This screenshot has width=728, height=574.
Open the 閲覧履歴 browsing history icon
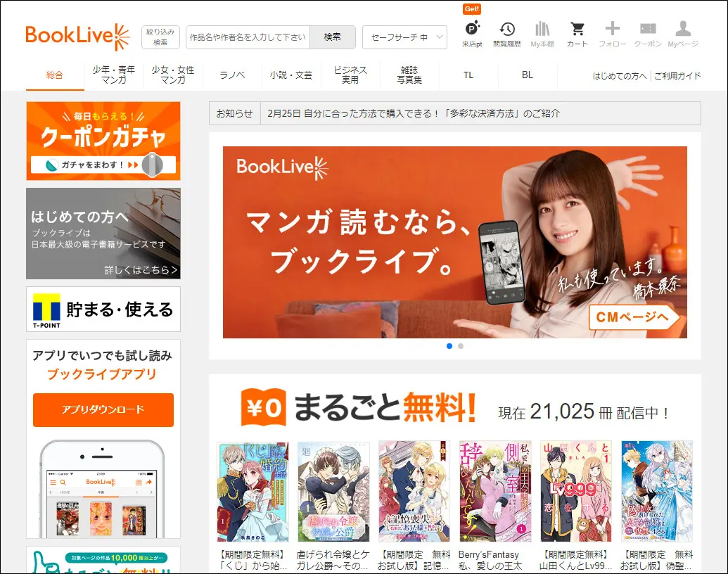click(x=507, y=34)
